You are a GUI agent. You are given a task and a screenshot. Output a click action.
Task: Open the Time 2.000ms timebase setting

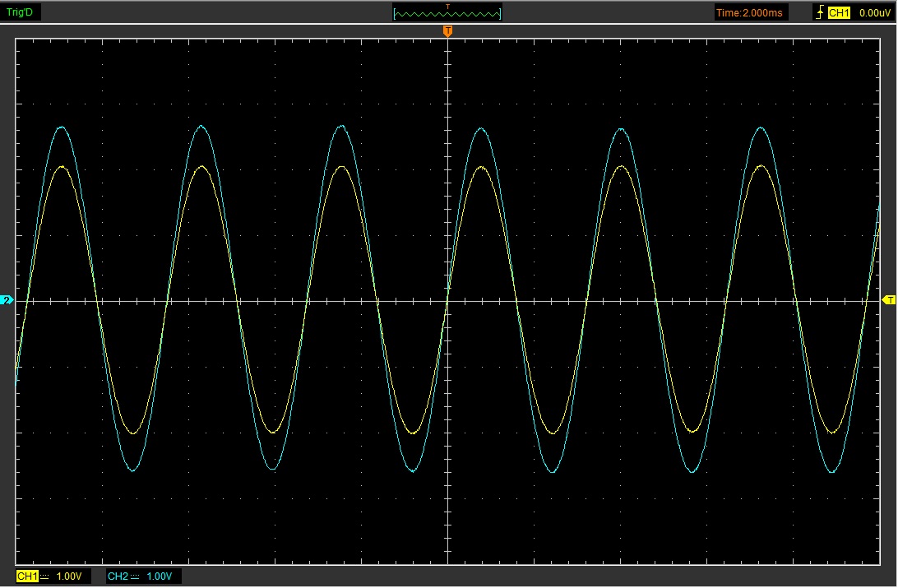pos(750,12)
